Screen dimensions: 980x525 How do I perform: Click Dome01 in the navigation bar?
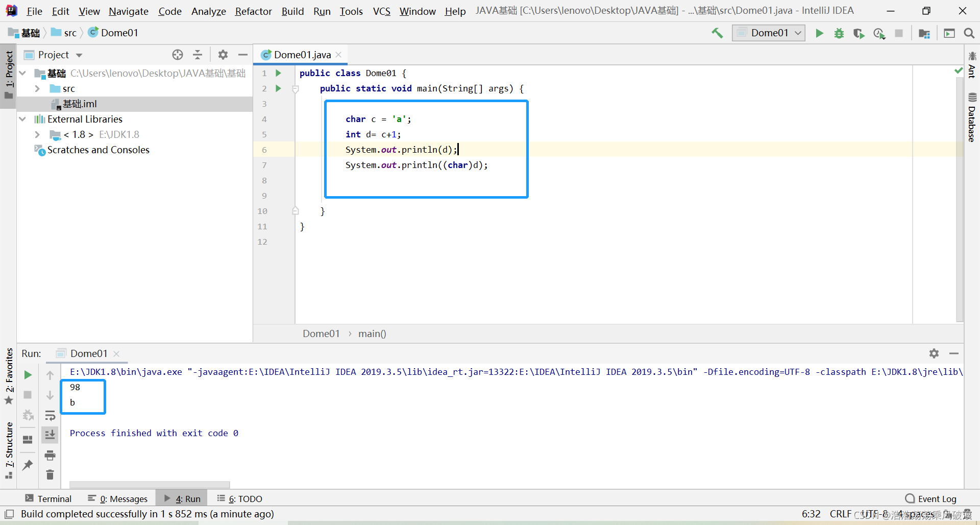tap(113, 33)
